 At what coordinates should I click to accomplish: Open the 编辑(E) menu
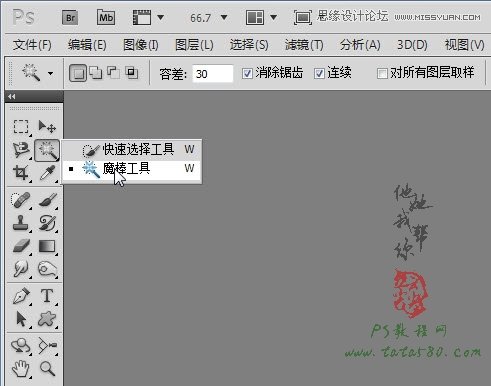coord(87,45)
